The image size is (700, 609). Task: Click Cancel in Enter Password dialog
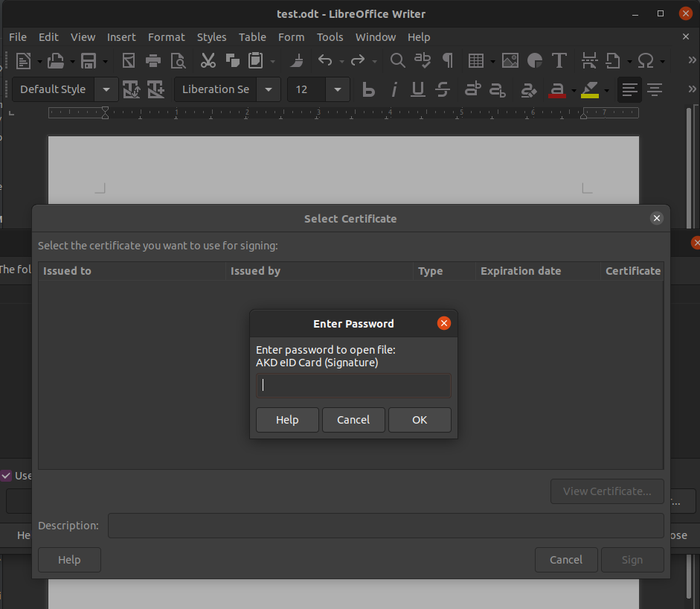[353, 420]
